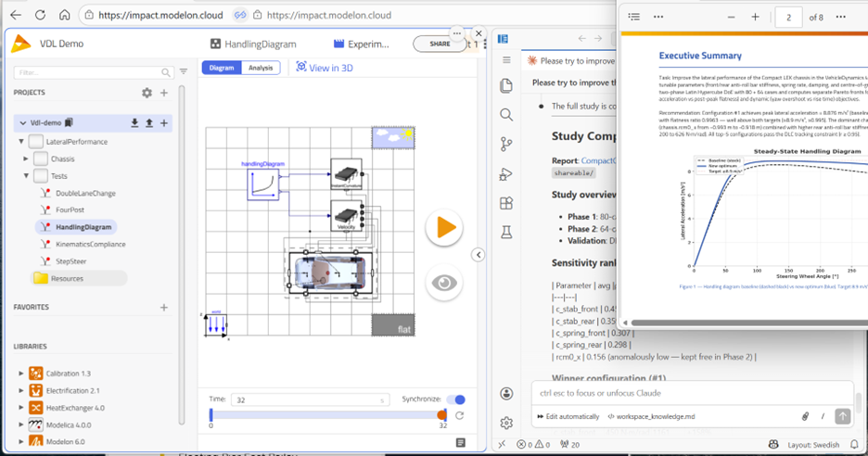Open the Testing flask icon
This screenshot has width=868, height=456.
click(x=506, y=233)
